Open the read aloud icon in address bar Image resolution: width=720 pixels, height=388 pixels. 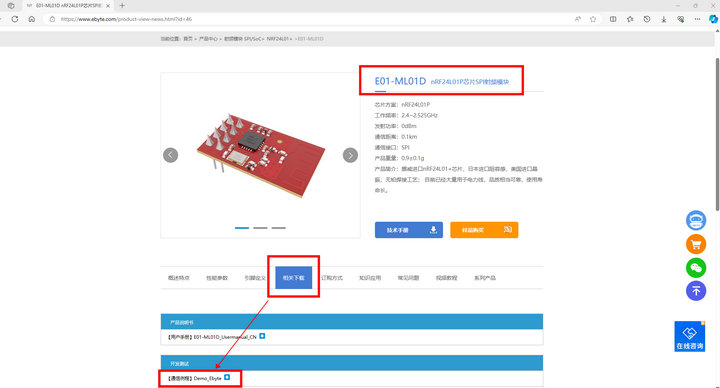pos(578,19)
